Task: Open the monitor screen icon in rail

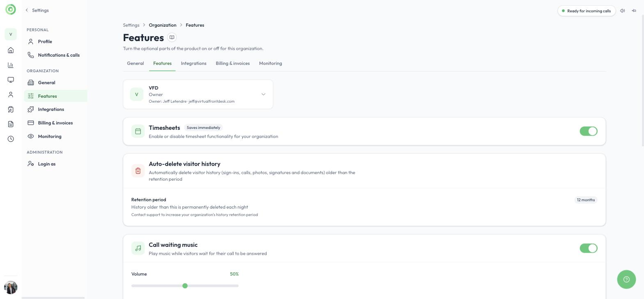Action: 11,80
